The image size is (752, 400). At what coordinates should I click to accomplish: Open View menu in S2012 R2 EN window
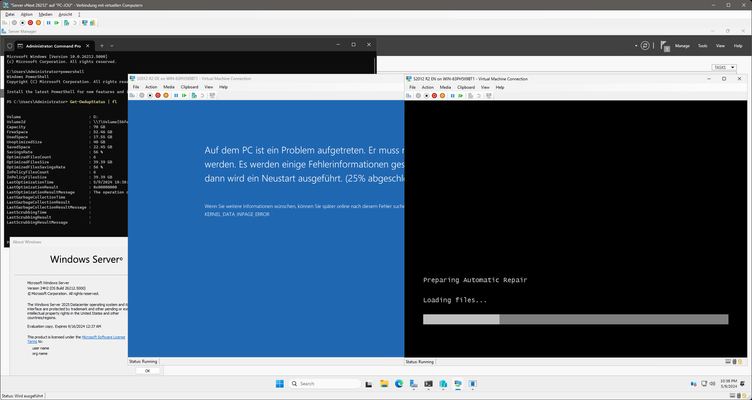coord(485,87)
